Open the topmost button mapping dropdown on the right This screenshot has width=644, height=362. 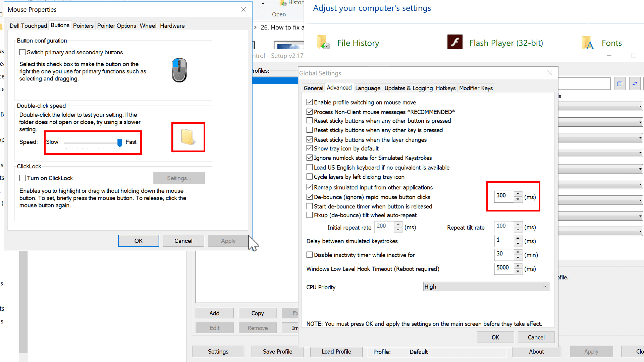[x=600, y=106]
